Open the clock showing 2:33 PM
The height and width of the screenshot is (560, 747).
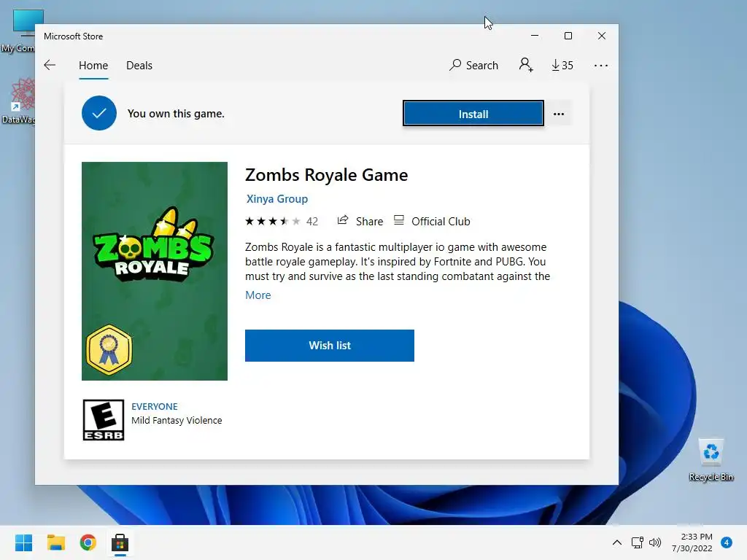[692, 542]
